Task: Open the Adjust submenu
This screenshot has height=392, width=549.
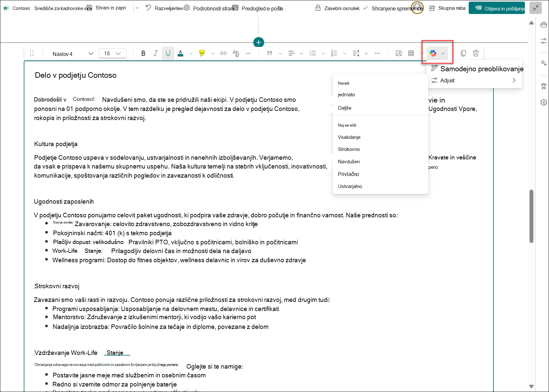Action: click(474, 80)
